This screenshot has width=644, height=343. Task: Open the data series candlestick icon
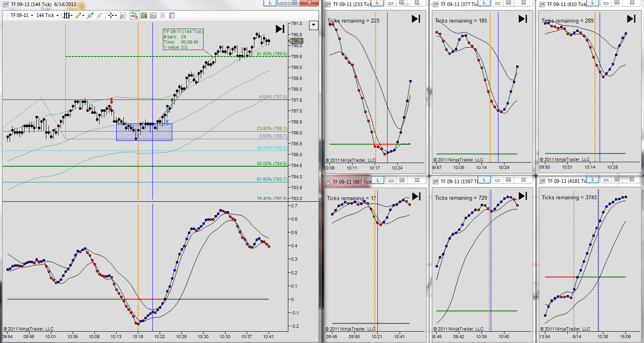point(144,15)
